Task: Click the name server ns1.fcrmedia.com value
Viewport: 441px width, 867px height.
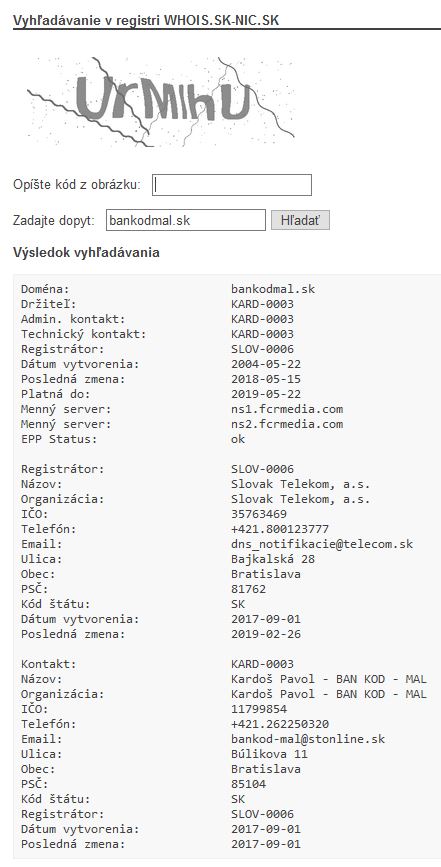Action: (x=287, y=410)
